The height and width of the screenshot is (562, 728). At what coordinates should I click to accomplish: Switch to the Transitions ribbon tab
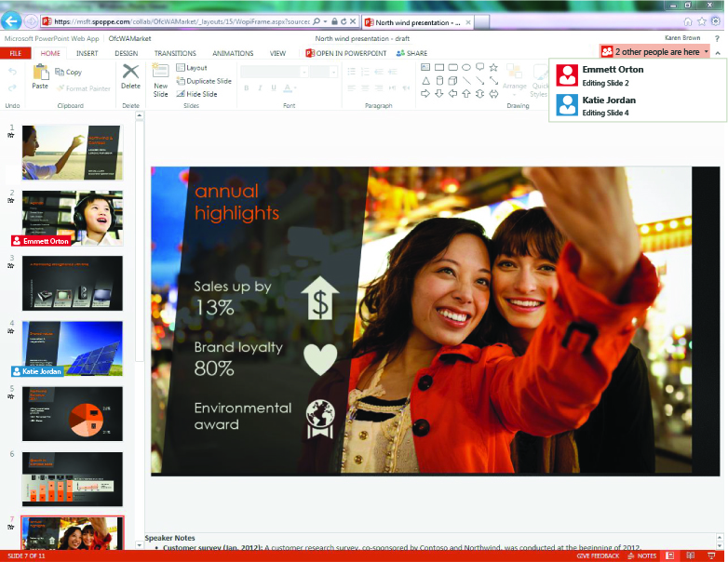(175, 53)
